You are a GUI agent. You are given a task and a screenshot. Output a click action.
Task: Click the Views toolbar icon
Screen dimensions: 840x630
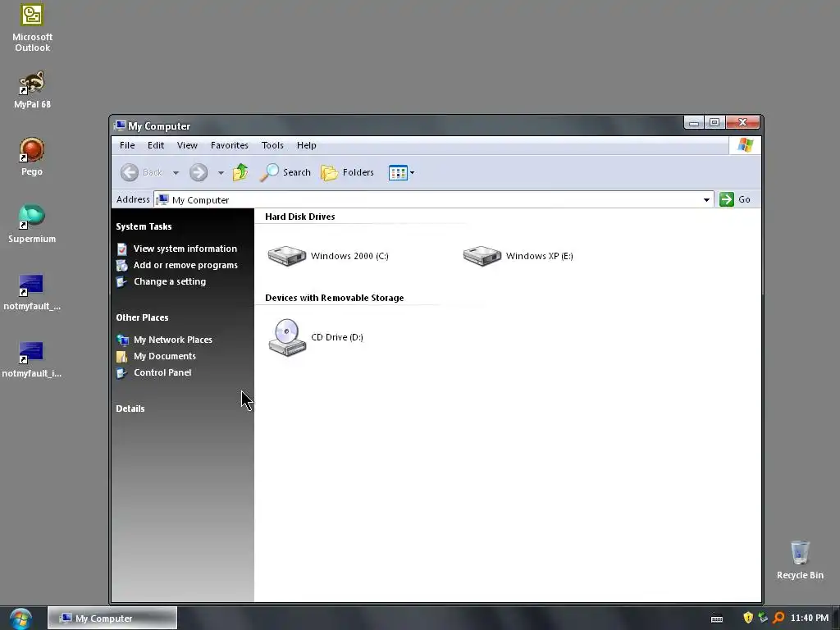(398, 172)
